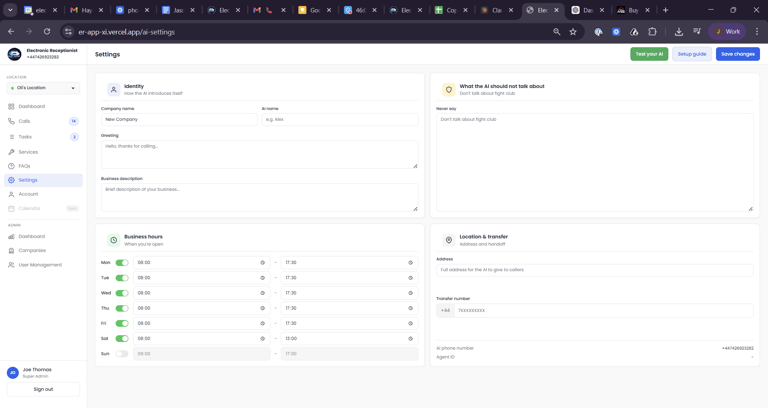The height and width of the screenshot is (408, 768).
Task: Click the Tasks count badge
Action: tap(74, 137)
